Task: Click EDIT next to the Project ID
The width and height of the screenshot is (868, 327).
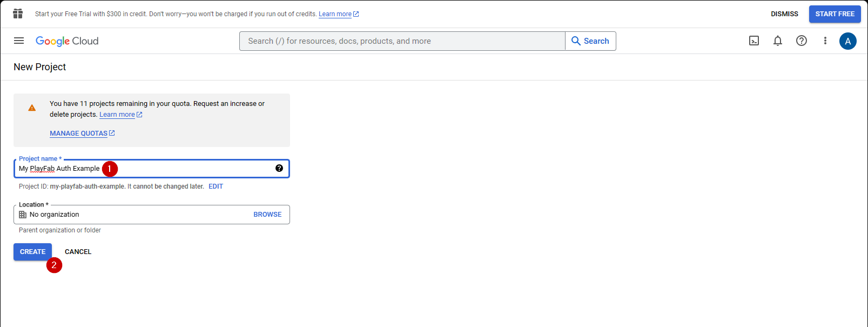Action: click(x=216, y=186)
